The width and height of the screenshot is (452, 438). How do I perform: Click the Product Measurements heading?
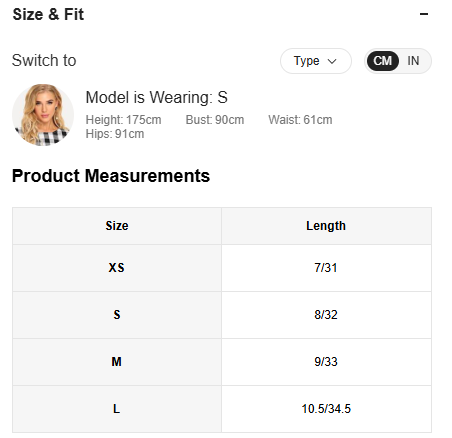(x=111, y=176)
